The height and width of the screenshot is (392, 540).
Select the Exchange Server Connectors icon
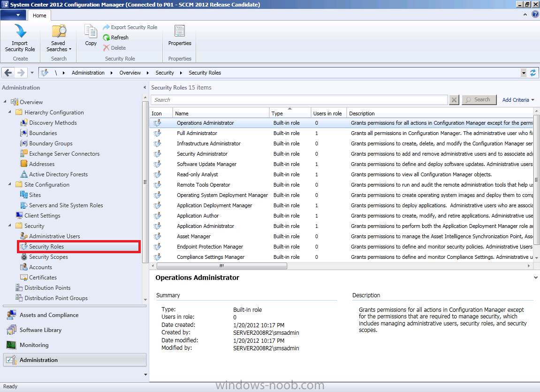24,154
